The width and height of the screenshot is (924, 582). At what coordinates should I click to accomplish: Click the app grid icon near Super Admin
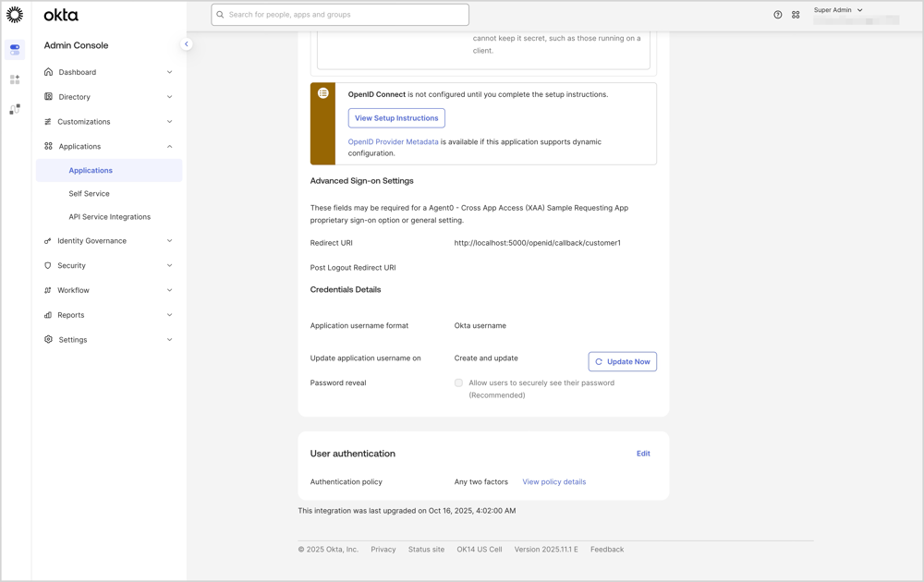point(796,15)
